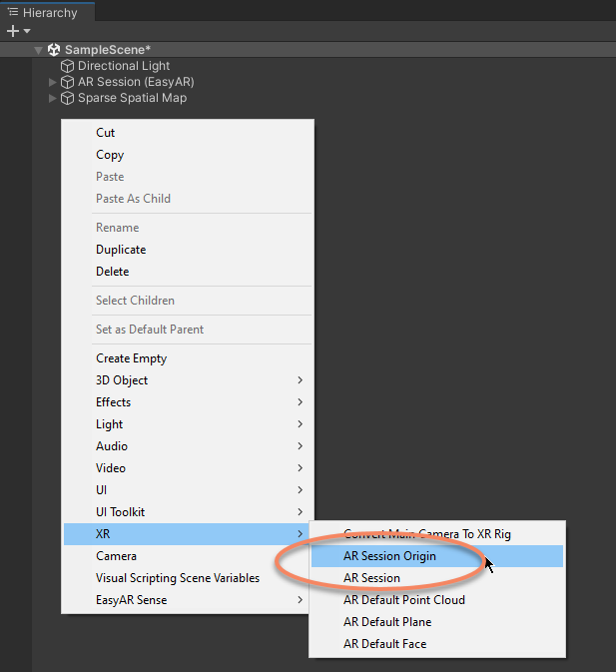616x672 pixels.
Task: Click Select Children menu entry
Action: click(188, 301)
